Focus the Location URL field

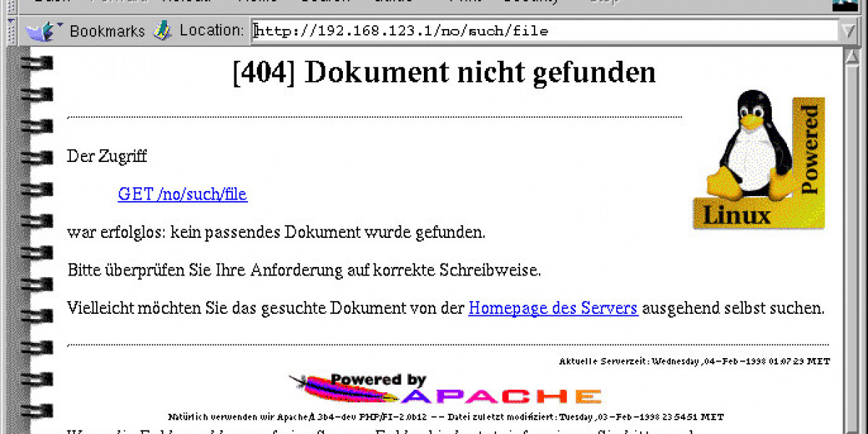coord(542,31)
